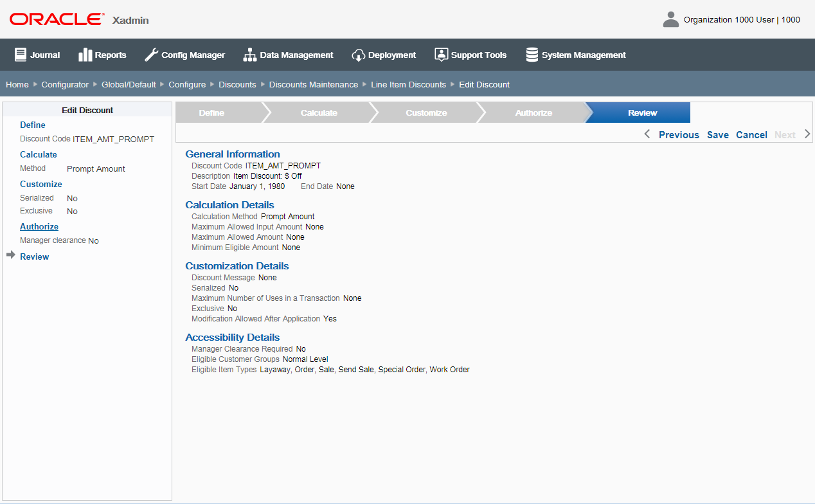Click the Reports bar chart icon
The image size is (815, 504).
(x=85, y=55)
